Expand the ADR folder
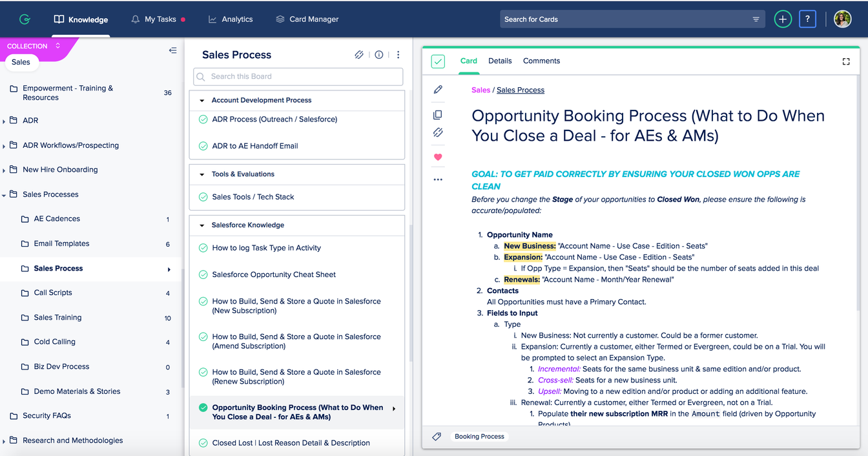Image resolution: width=868 pixels, height=456 pixels. click(5, 121)
